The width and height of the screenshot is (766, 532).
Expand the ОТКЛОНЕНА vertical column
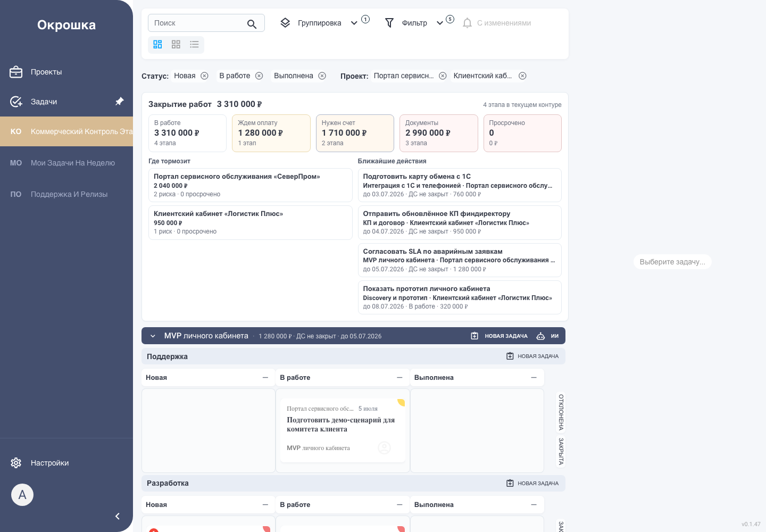[561, 412]
